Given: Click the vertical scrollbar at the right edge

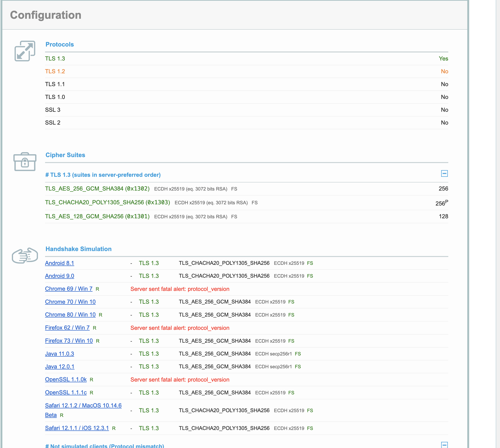Looking at the screenshot, I should pos(498,224).
